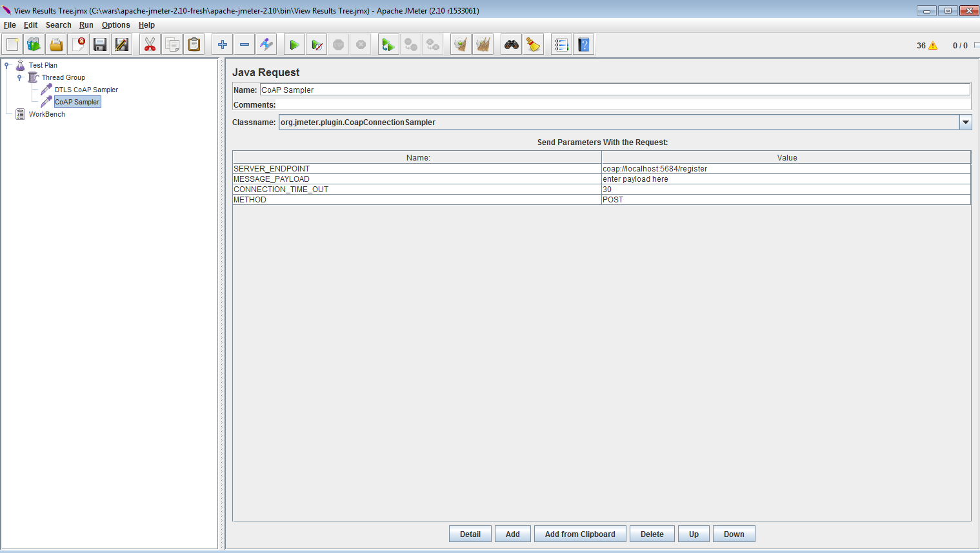Select Test Plan in the tree

pos(43,65)
